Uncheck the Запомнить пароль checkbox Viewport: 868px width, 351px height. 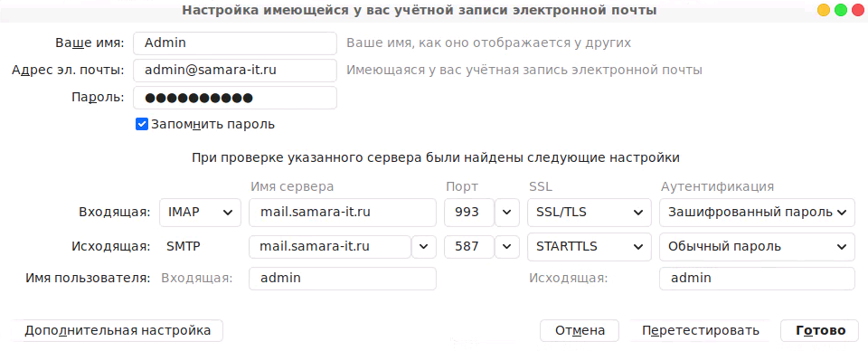tap(142, 124)
